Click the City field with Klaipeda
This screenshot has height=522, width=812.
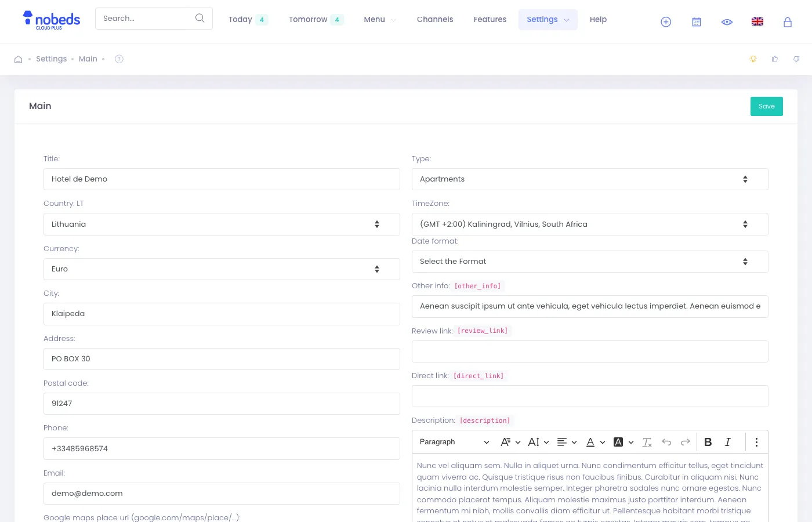(x=222, y=314)
